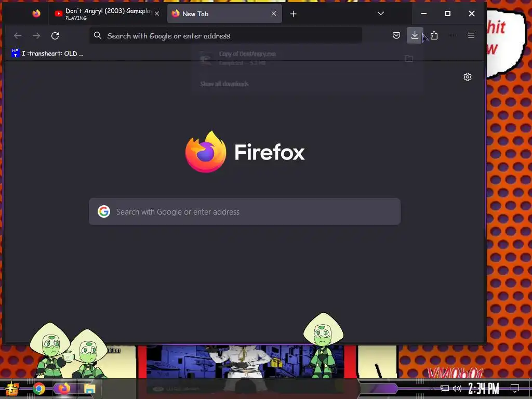Image resolution: width=532 pixels, height=399 pixels.
Task: Go back one page
Action: (18, 36)
